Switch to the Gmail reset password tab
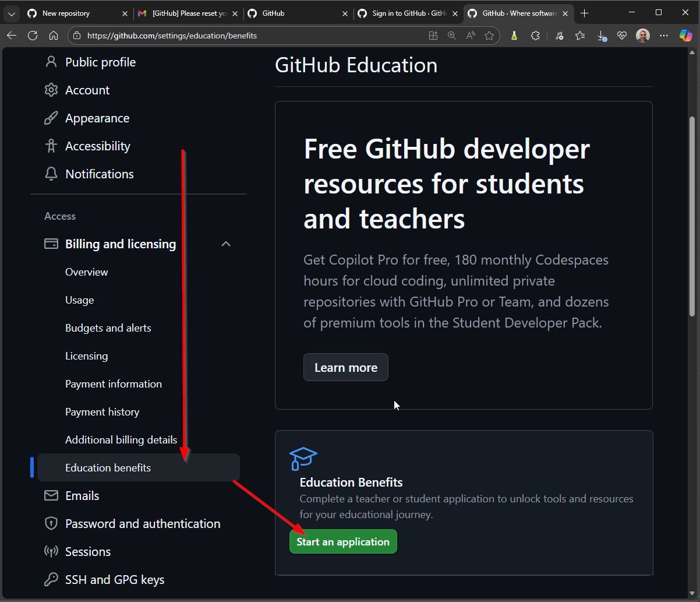Image resolution: width=700 pixels, height=602 pixels. click(186, 13)
